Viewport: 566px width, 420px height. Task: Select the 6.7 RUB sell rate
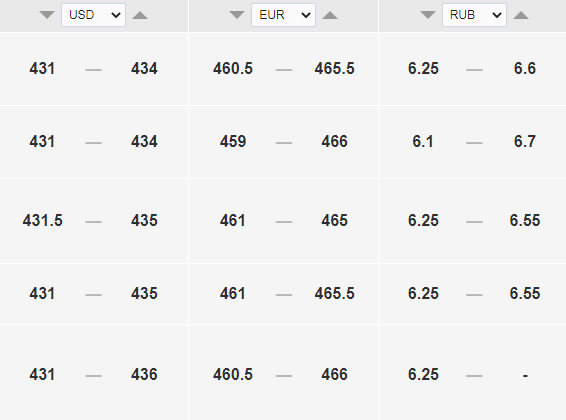click(x=525, y=141)
